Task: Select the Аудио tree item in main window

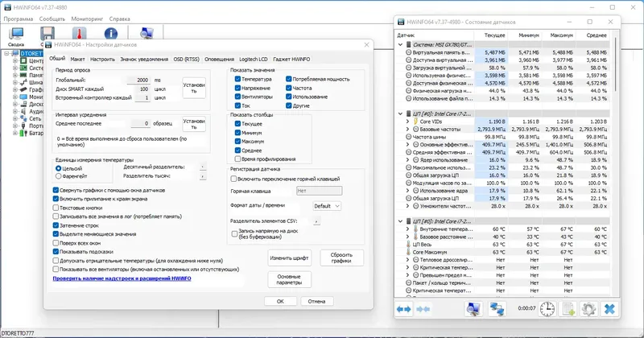Action: click(36, 111)
